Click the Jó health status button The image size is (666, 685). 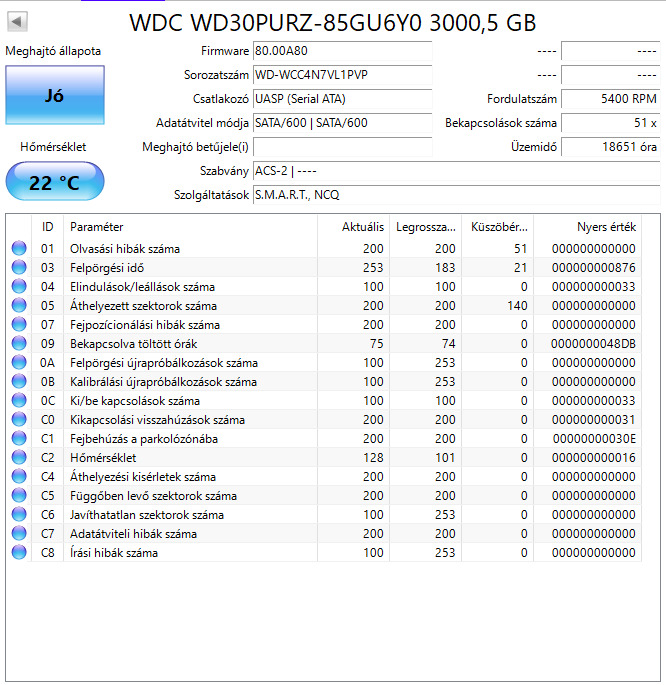55,95
